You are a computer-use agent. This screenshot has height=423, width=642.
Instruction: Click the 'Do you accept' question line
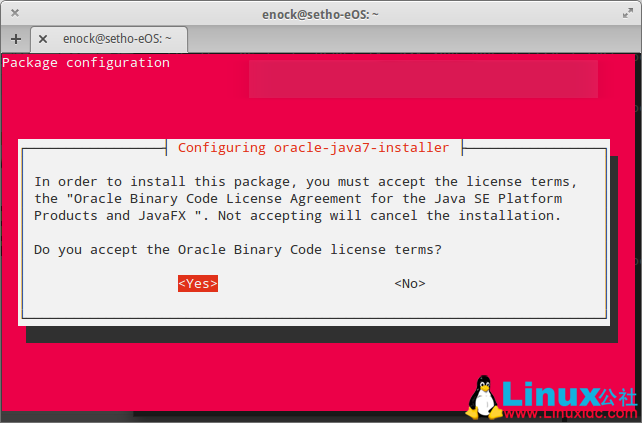pos(238,249)
